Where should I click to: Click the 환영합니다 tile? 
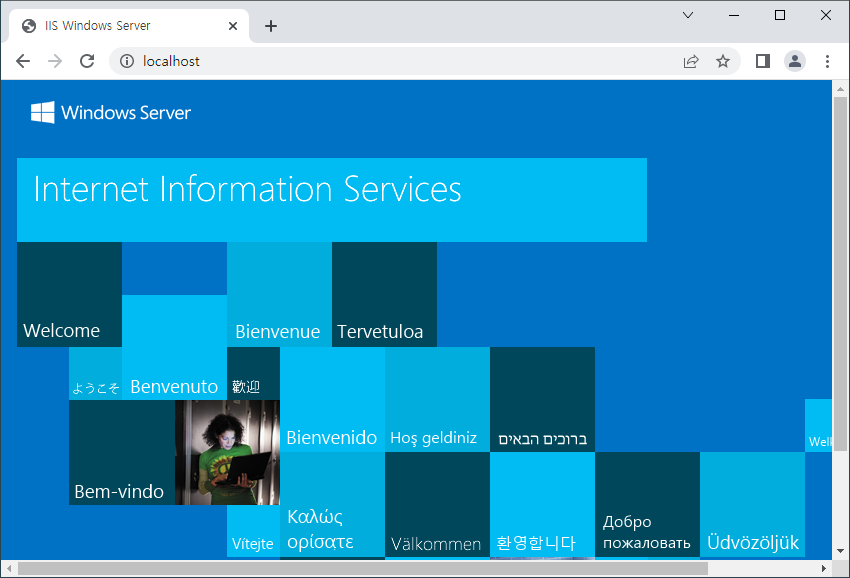pos(542,504)
